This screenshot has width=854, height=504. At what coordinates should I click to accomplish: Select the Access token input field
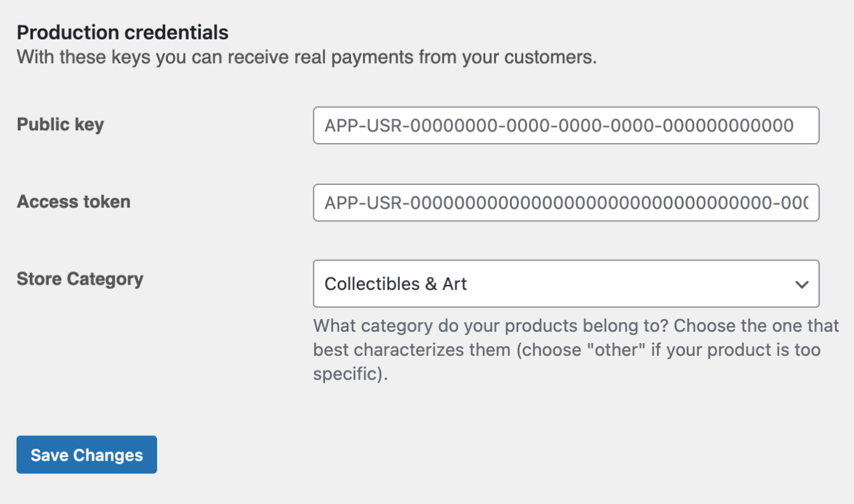(x=566, y=202)
